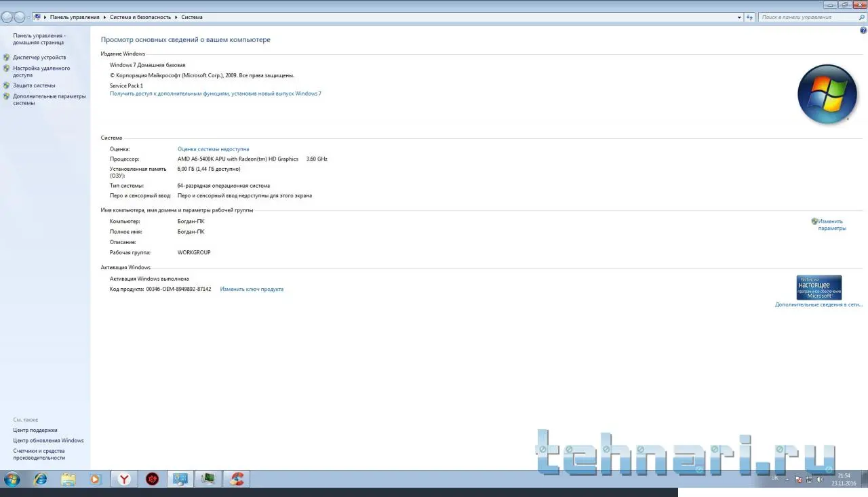Click the Service Pack 1 text
Image resolution: width=868 pixels, height=497 pixels.
pos(126,86)
